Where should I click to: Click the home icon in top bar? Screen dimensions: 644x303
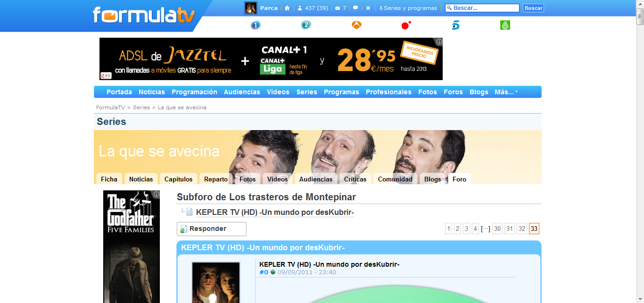click(287, 8)
